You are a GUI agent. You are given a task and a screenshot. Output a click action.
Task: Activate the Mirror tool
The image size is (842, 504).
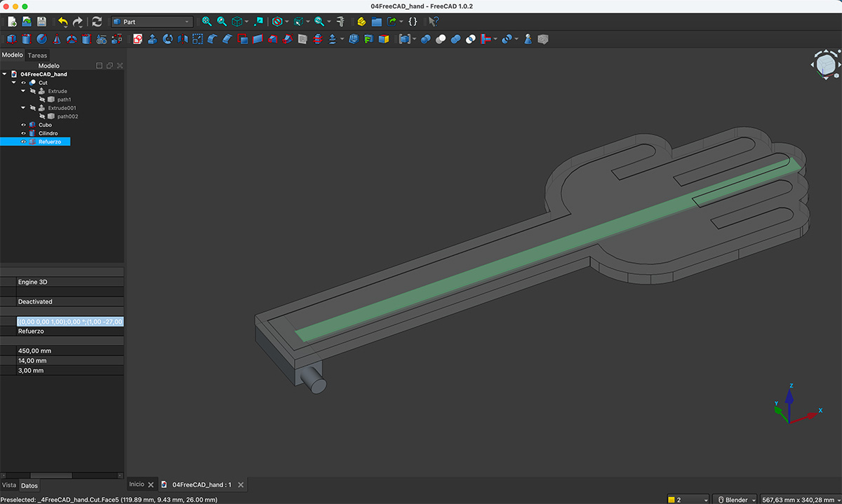pyautogui.click(x=182, y=39)
